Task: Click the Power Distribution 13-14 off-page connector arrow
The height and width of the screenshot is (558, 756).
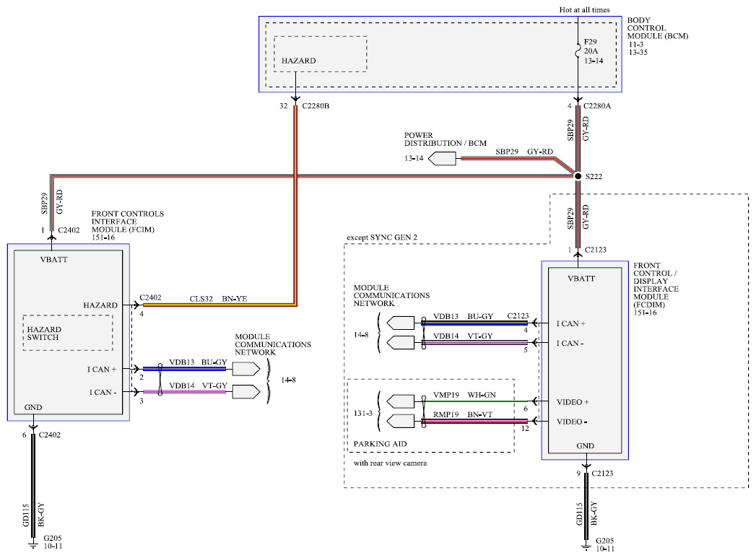Action: (x=442, y=159)
